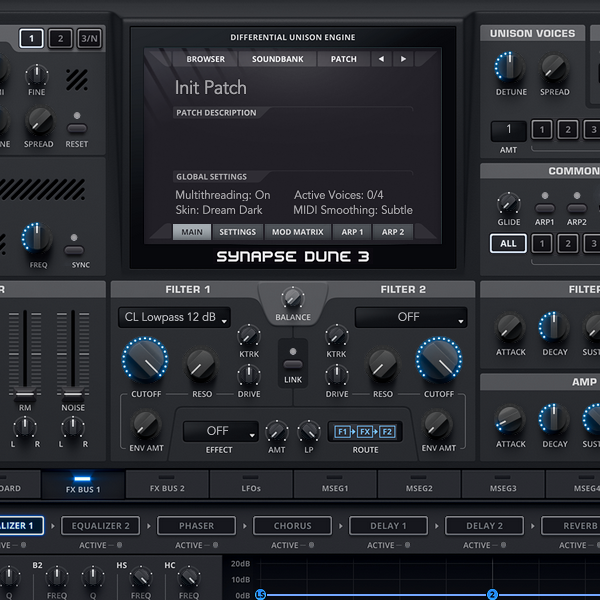Click the effect LP knob
Screen dimensions: 600x600
pyautogui.click(x=308, y=432)
